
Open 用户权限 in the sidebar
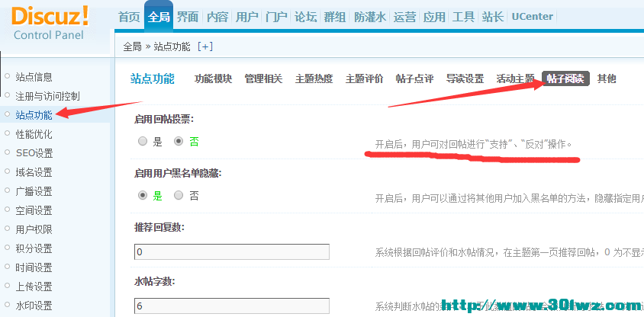tap(34, 229)
